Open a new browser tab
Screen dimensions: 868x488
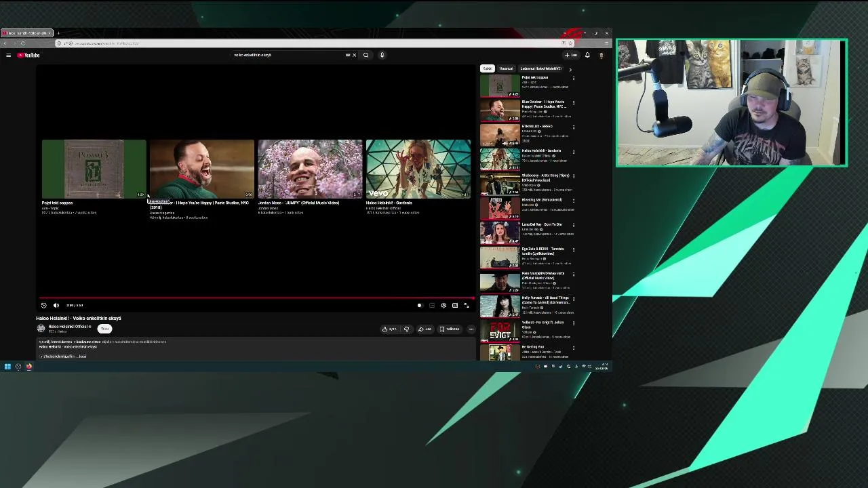point(58,33)
